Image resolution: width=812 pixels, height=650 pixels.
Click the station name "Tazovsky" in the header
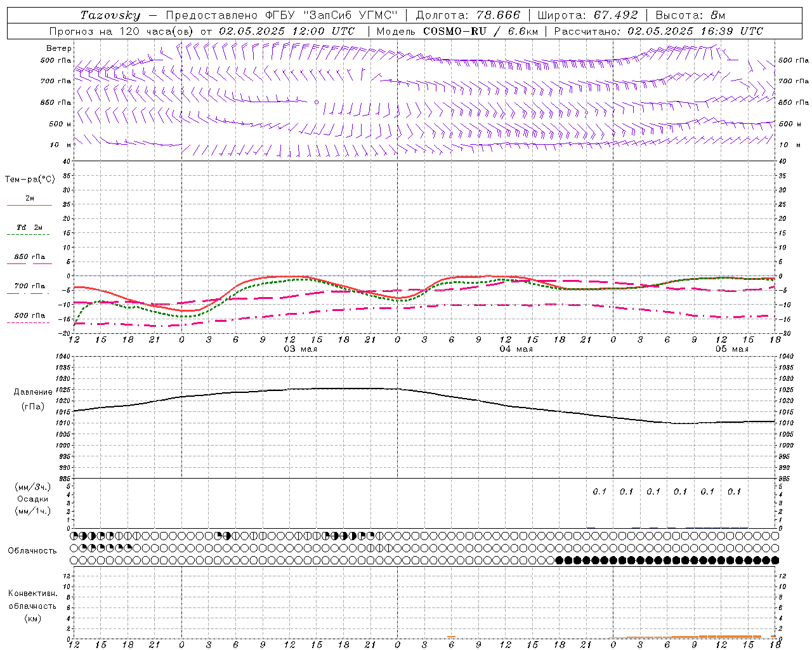click(x=110, y=15)
